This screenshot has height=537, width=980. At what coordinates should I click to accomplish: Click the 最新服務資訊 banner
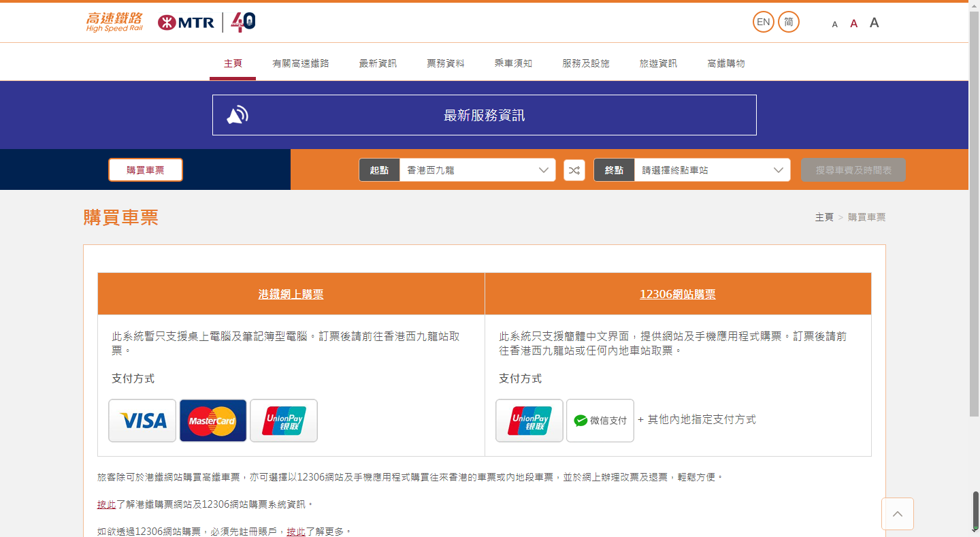484,116
